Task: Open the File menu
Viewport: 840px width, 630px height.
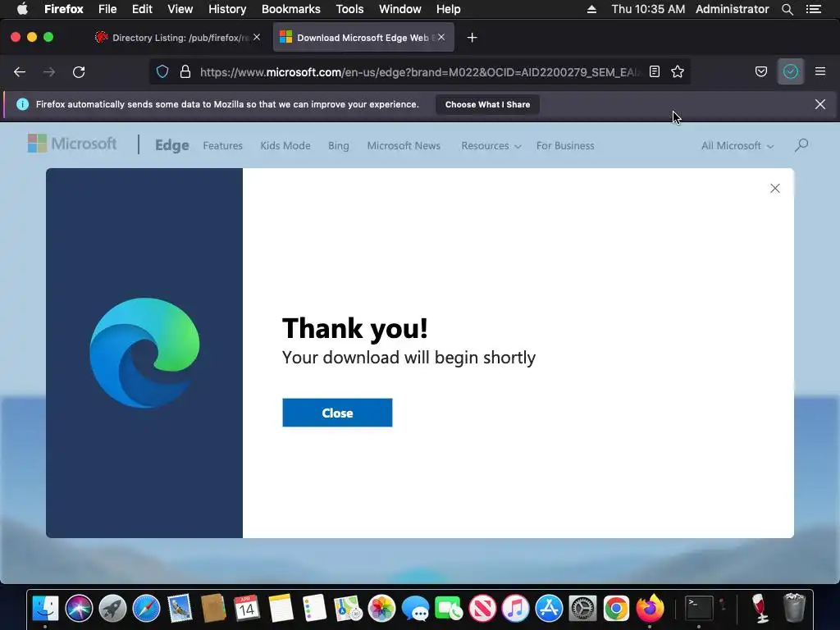Action: 107,9
